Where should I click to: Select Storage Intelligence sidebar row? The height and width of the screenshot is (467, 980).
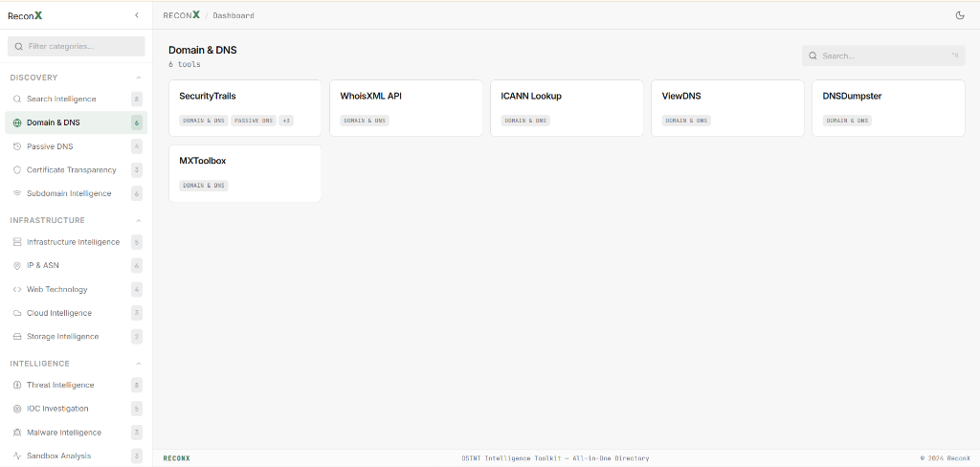pyautogui.click(x=77, y=336)
